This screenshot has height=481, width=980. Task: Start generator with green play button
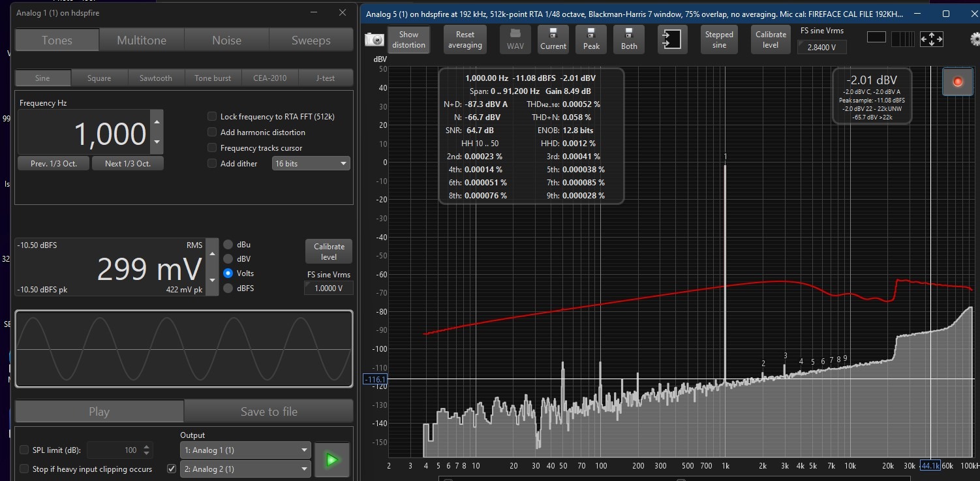coord(331,459)
